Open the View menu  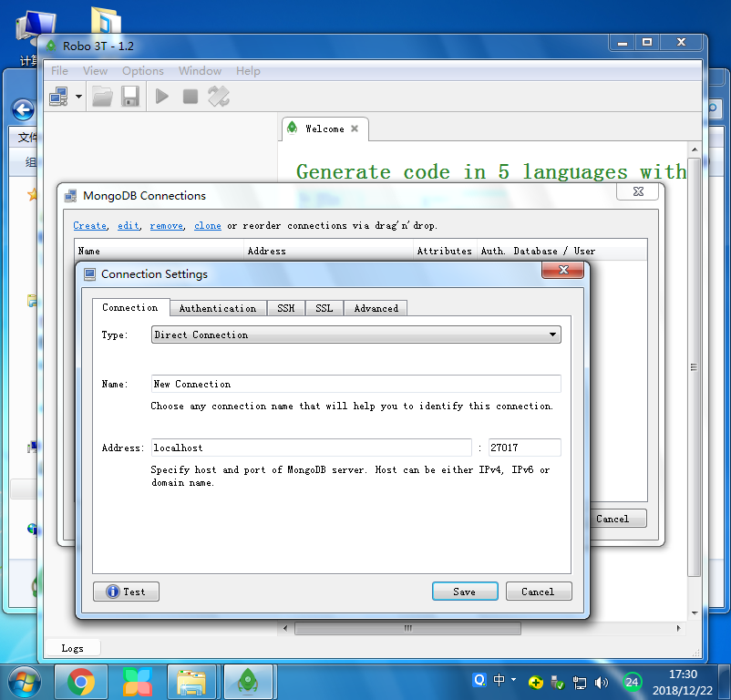coord(95,71)
